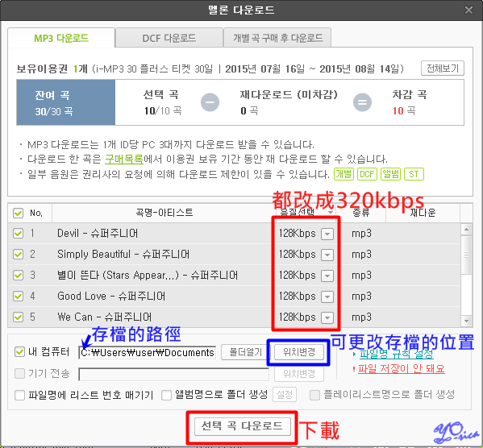Select the We Can - 슈퍼주니어 row text
Image resolution: width=483 pixels, height=448 pixels.
click(105, 317)
